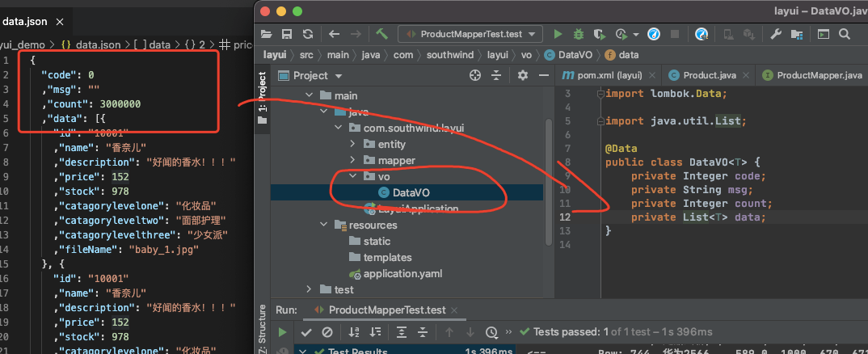Click 'southwind' in the breadcrumb path

(x=450, y=55)
